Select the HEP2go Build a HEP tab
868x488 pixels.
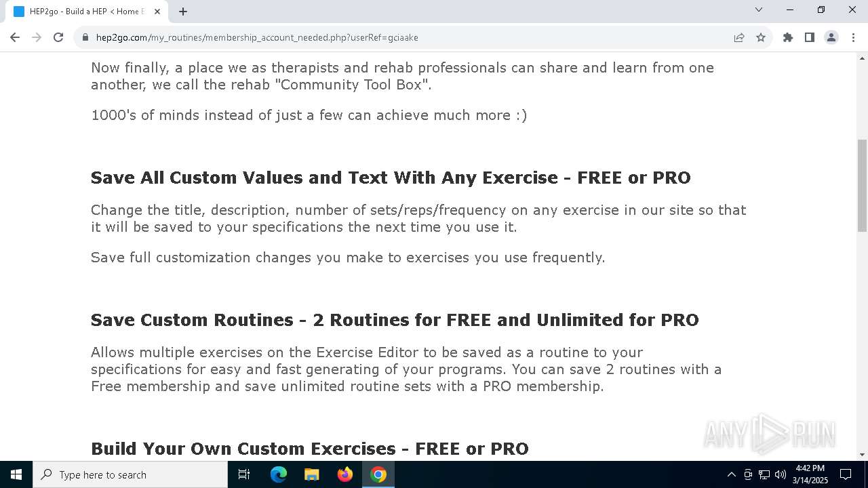[x=85, y=12]
